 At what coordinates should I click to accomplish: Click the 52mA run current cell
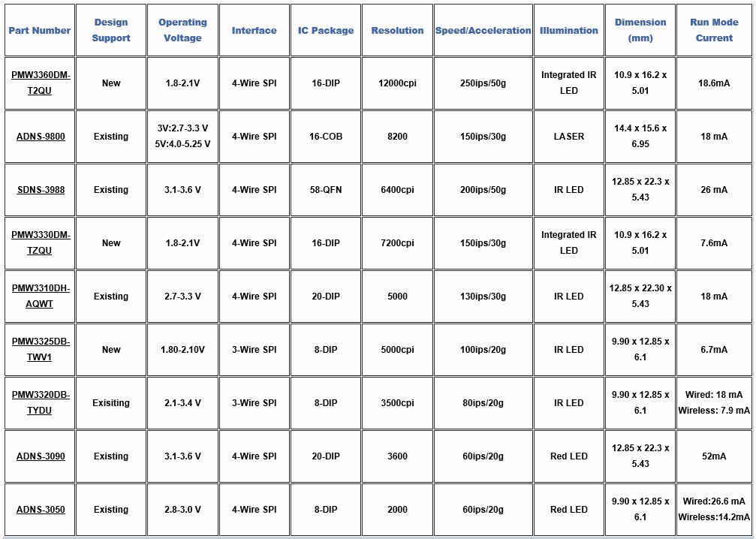(x=714, y=456)
